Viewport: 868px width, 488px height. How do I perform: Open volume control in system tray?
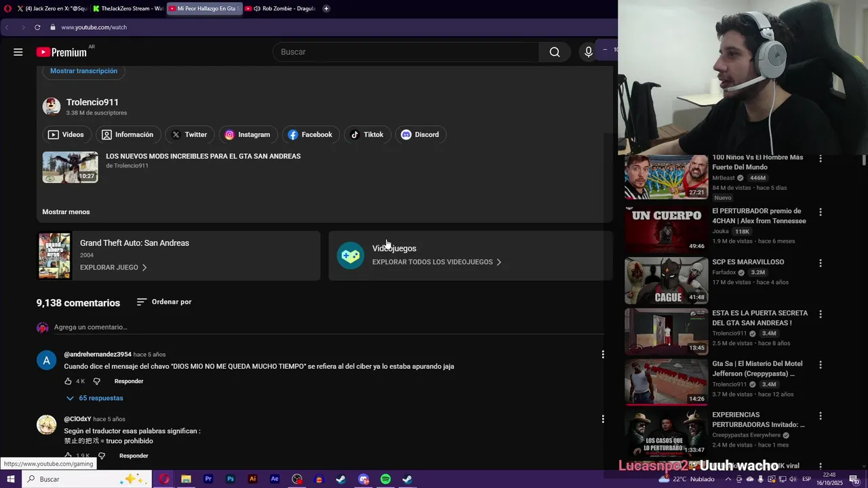pos(793,479)
